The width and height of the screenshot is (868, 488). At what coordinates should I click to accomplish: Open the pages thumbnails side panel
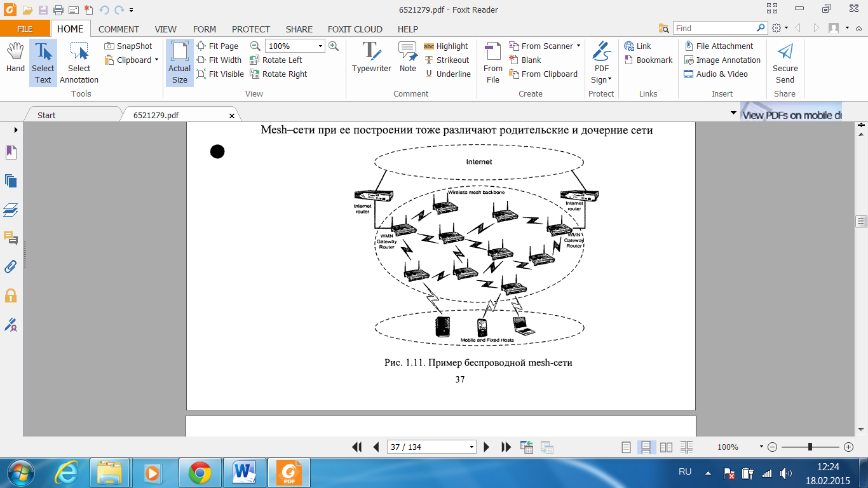(x=11, y=181)
